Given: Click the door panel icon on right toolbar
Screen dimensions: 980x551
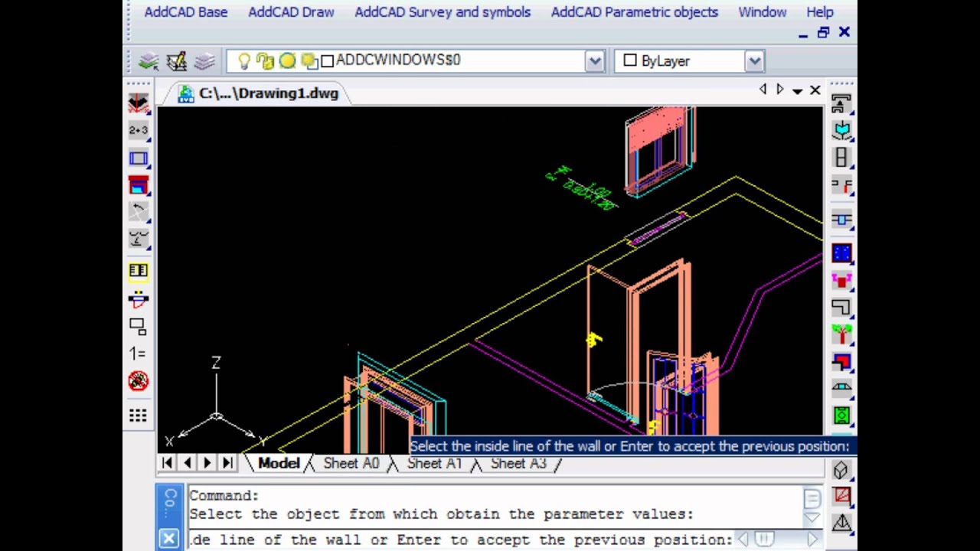Looking at the screenshot, I should pyautogui.click(x=841, y=158).
